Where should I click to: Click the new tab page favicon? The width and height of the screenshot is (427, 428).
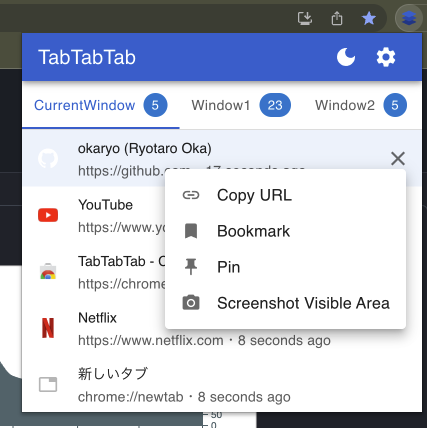48,384
